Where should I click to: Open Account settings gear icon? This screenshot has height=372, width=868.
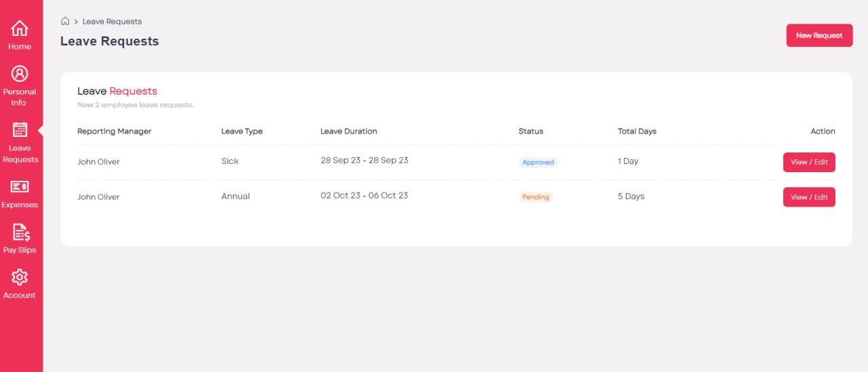coord(20,277)
